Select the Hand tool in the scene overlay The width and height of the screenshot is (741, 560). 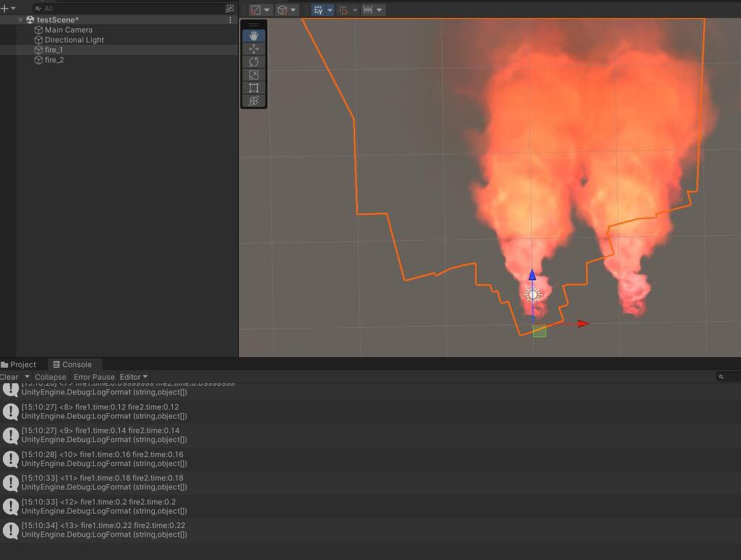(x=253, y=34)
